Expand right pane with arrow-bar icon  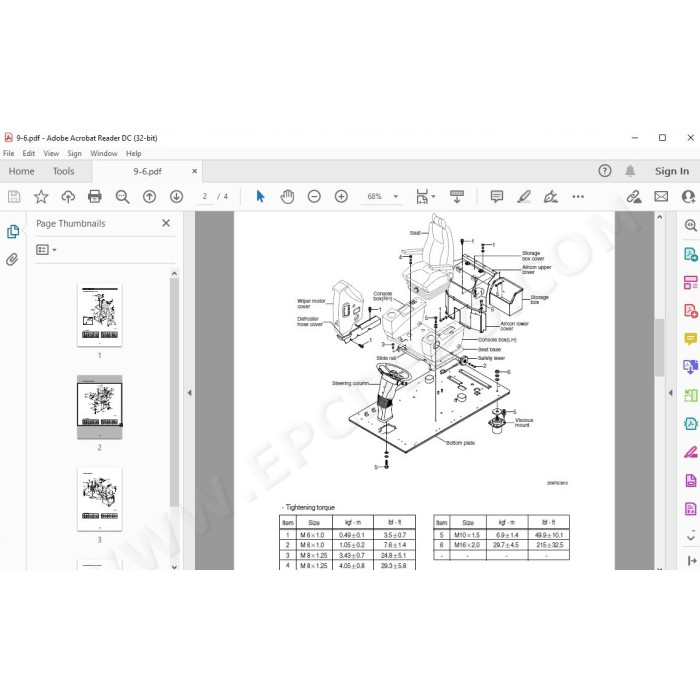pyautogui.click(x=692, y=561)
